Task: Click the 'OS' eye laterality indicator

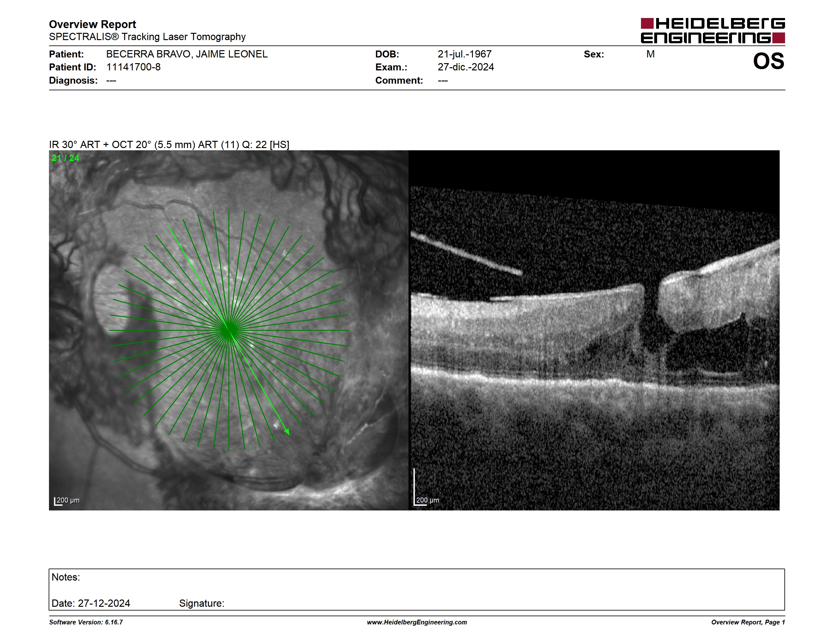Action: click(x=768, y=61)
